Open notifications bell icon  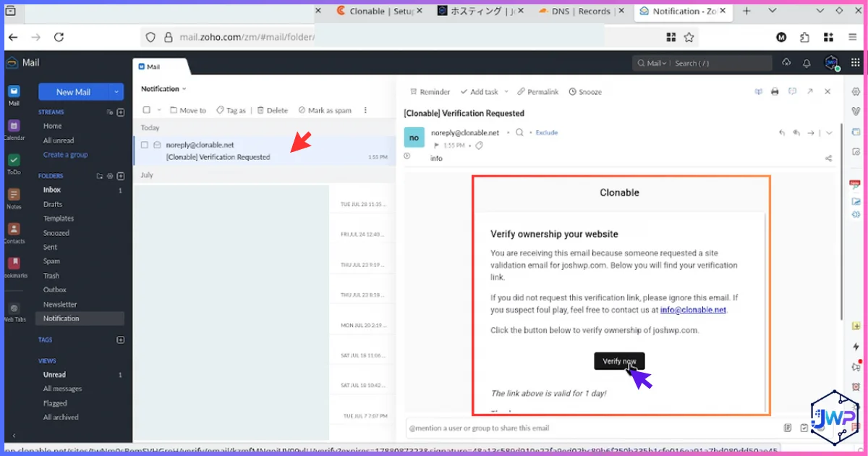click(x=807, y=63)
